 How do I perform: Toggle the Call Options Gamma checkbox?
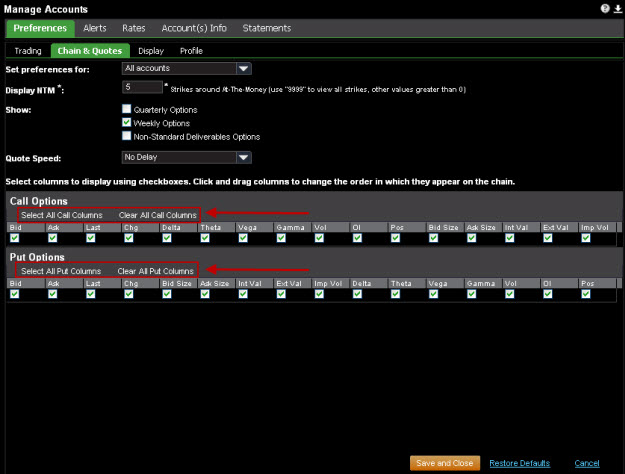tap(281, 238)
